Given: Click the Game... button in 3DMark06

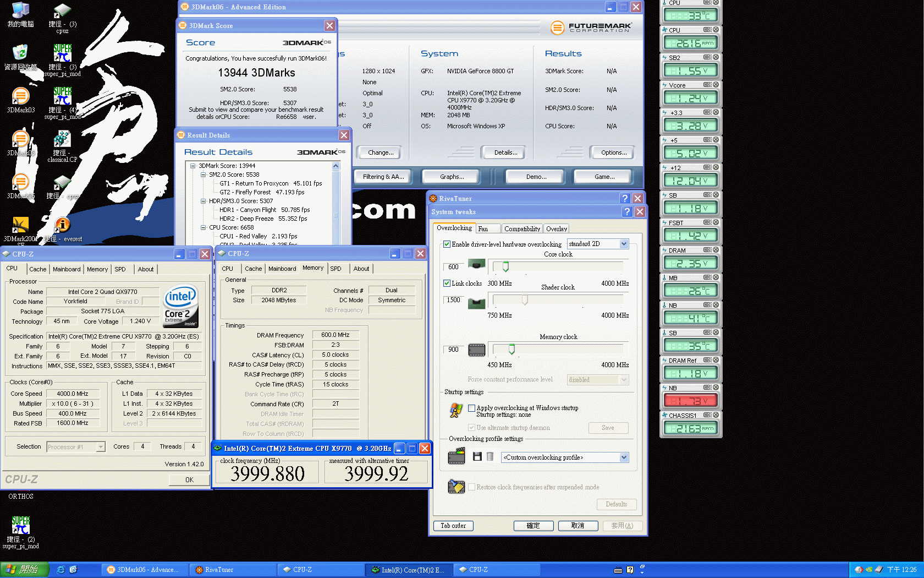Looking at the screenshot, I should pos(604,177).
